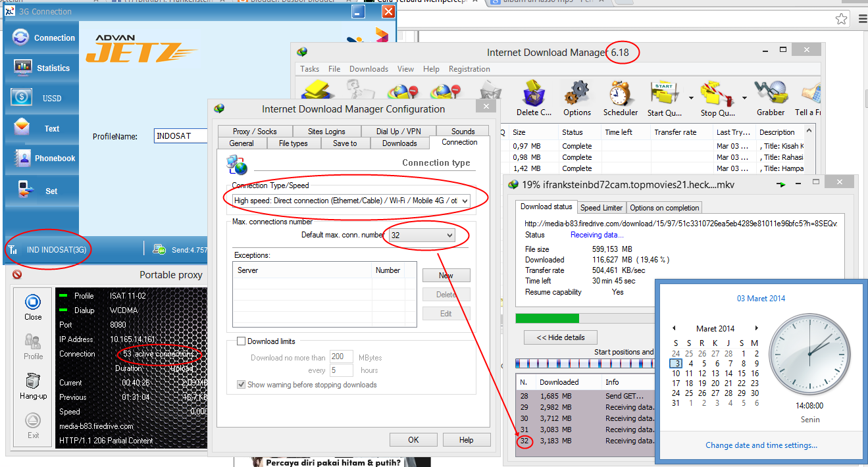Click the MBytes limit field showing 200
868x467 pixels.
(x=341, y=357)
